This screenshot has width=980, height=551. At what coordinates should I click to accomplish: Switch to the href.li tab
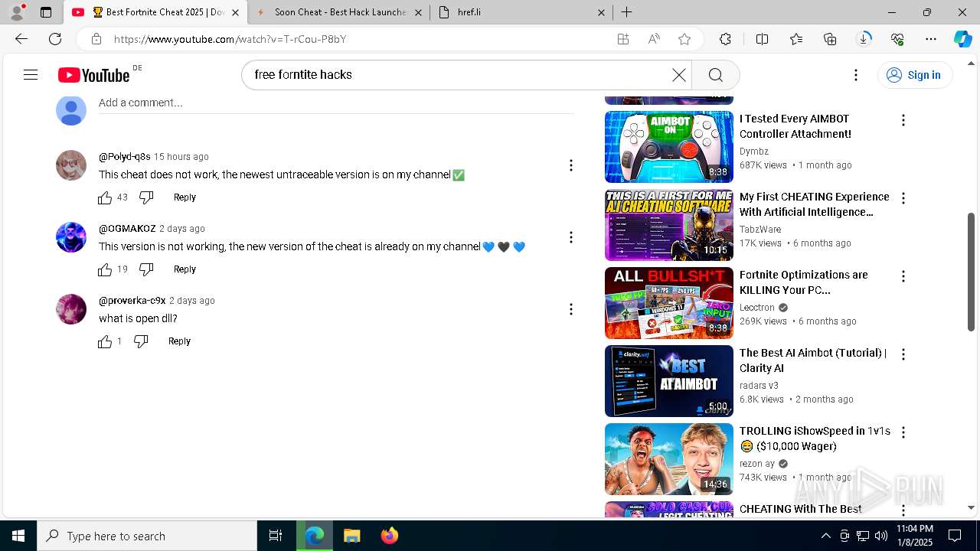pyautogui.click(x=521, y=12)
